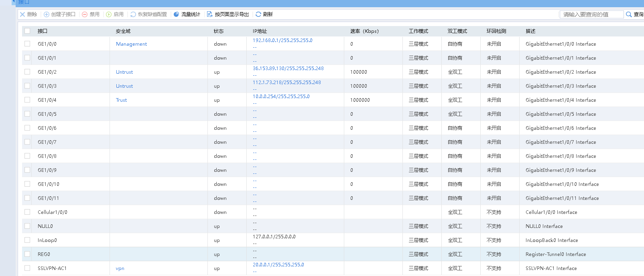Click the search input field (请输入要查询的值)
The width and height of the screenshot is (644, 276).
pos(591,14)
